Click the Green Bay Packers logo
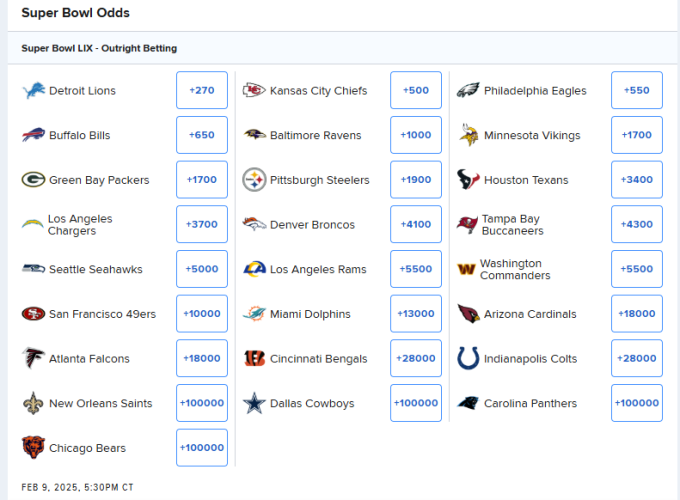680x500 pixels. pos(33,180)
